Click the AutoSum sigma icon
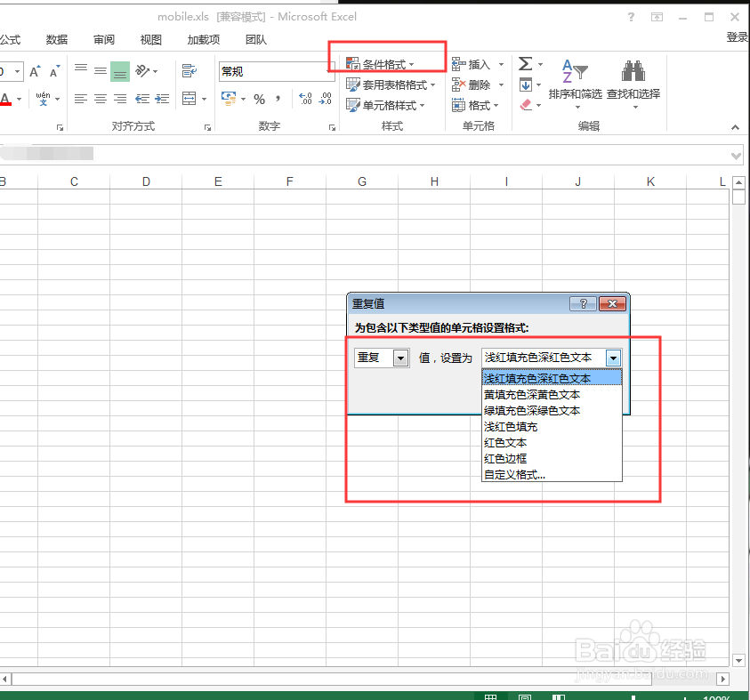 point(525,63)
